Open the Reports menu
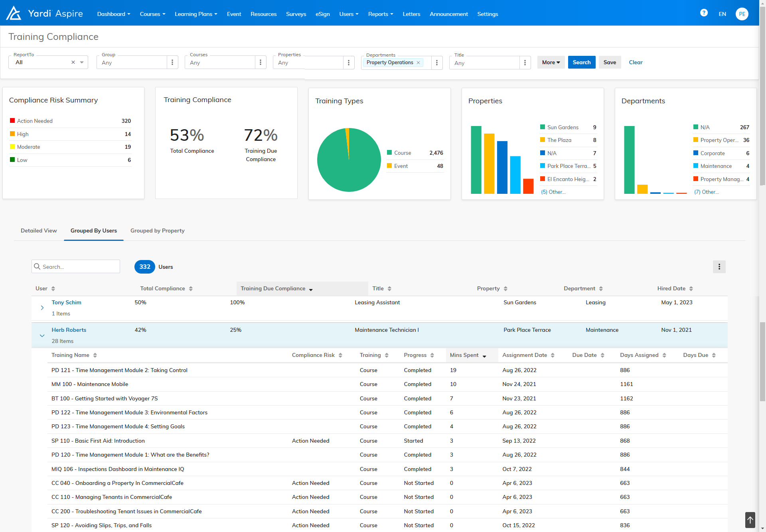Image resolution: width=766 pixels, height=532 pixels. coord(380,14)
